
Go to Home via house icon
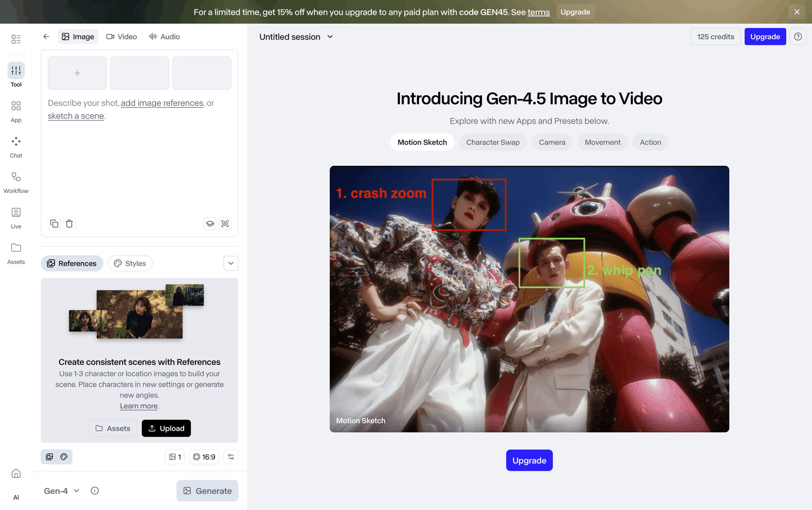point(16,473)
